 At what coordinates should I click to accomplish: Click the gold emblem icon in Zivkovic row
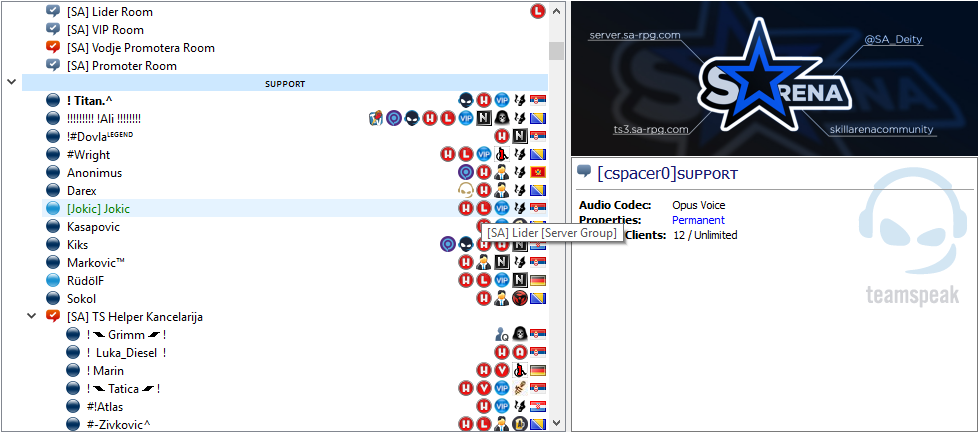pos(520,425)
